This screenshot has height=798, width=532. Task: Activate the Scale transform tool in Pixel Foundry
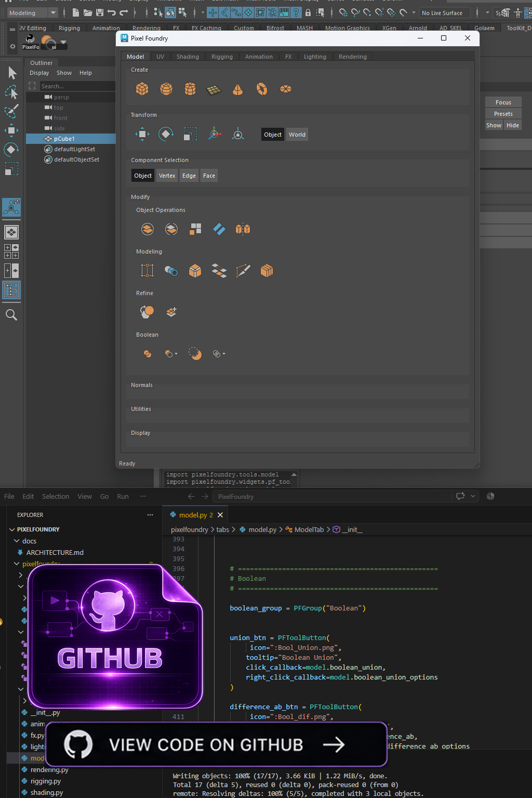click(x=190, y=135)
